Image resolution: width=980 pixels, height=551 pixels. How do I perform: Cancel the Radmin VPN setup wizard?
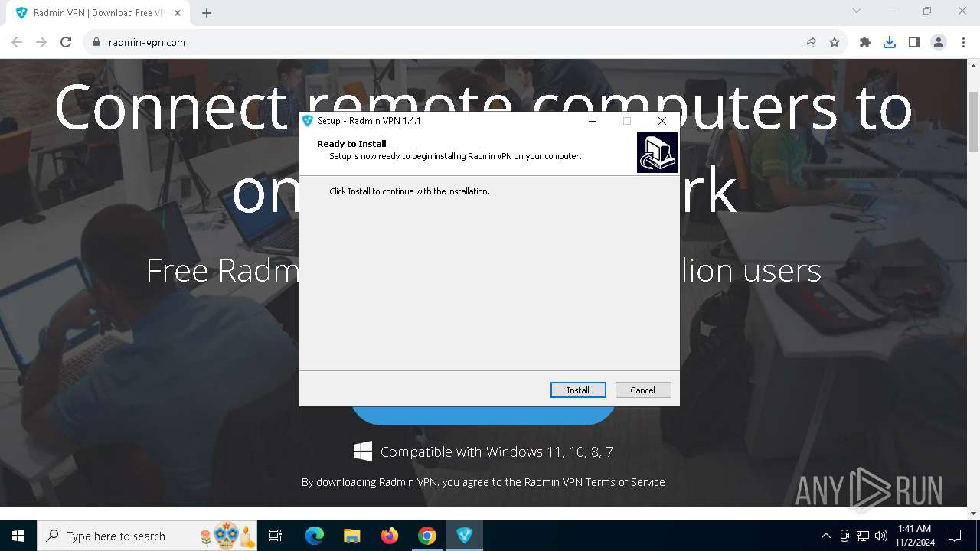643,390
